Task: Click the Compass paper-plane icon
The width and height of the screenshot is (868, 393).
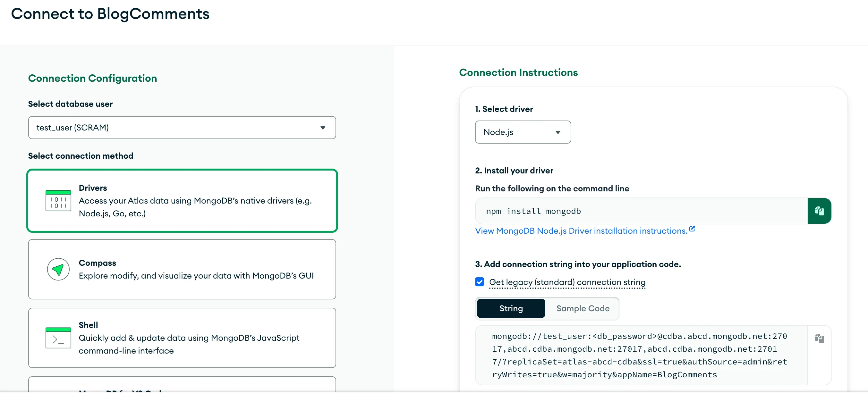Action: [x=58, y=270]
